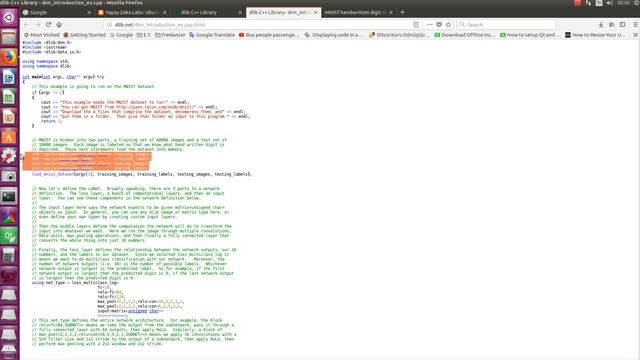Viewport: 640px width, 360px height.
Task: Open the Download Offline Ins bookmark
Action: click(465, 35)
